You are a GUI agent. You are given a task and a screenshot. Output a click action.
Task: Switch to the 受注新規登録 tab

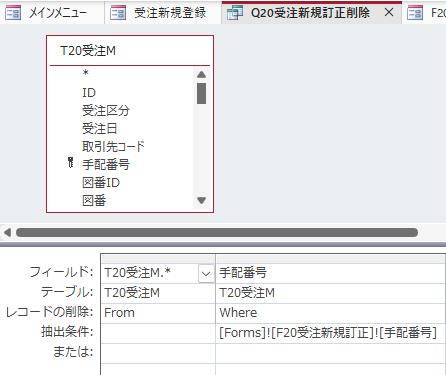click(163, 13)
